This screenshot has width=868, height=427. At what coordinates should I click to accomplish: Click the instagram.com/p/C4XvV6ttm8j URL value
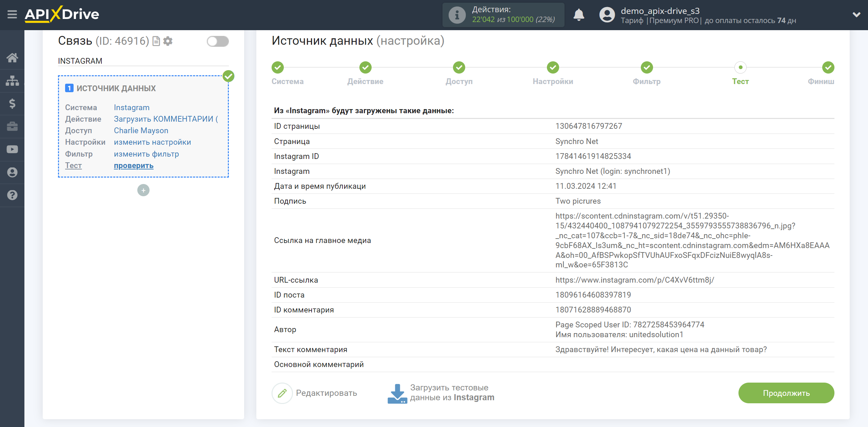tap(634, 280)
